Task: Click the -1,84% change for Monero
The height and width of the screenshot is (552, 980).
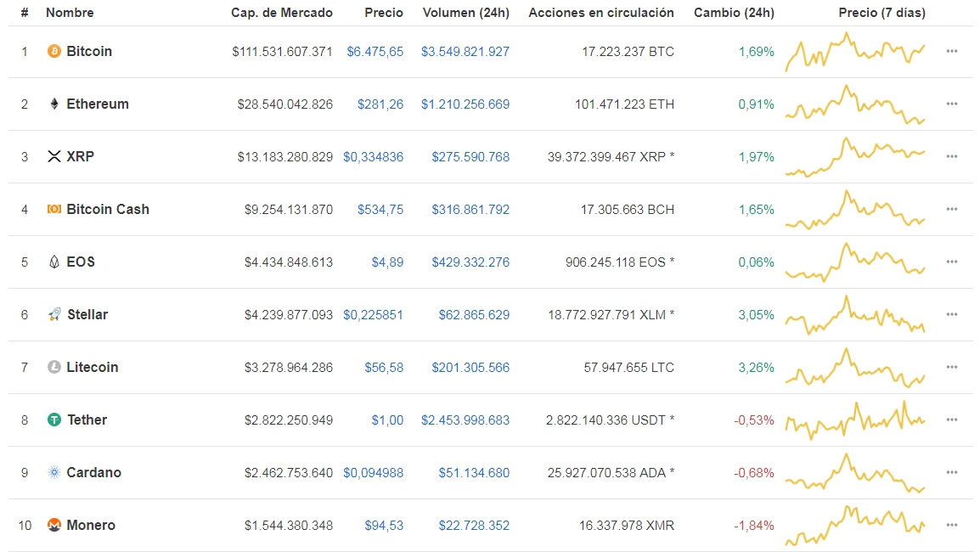Action: (x=754, y=525)
